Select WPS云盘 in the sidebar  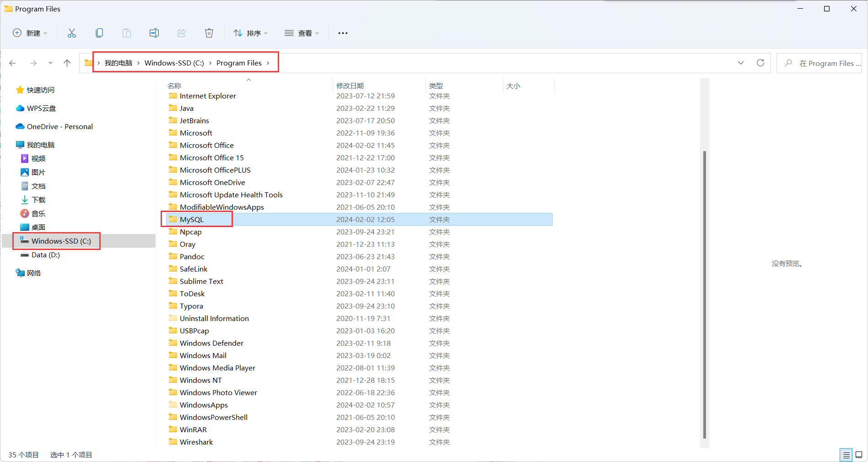tap(42, 108)
